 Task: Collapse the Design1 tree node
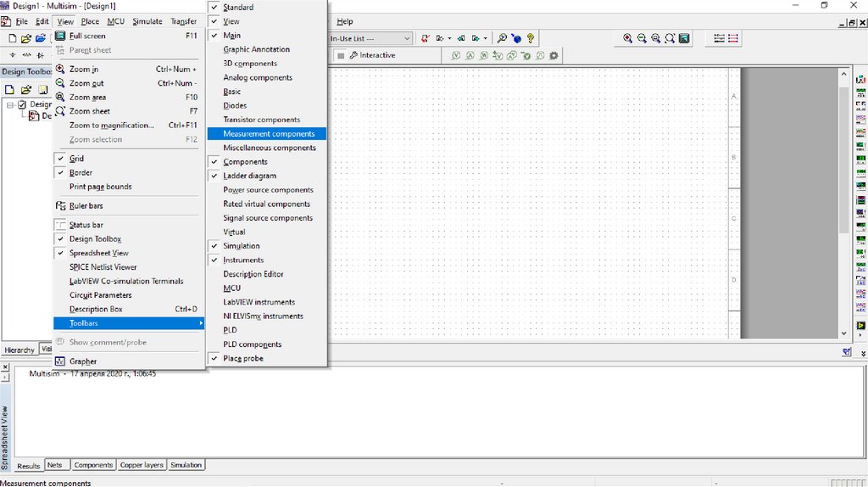10,104
